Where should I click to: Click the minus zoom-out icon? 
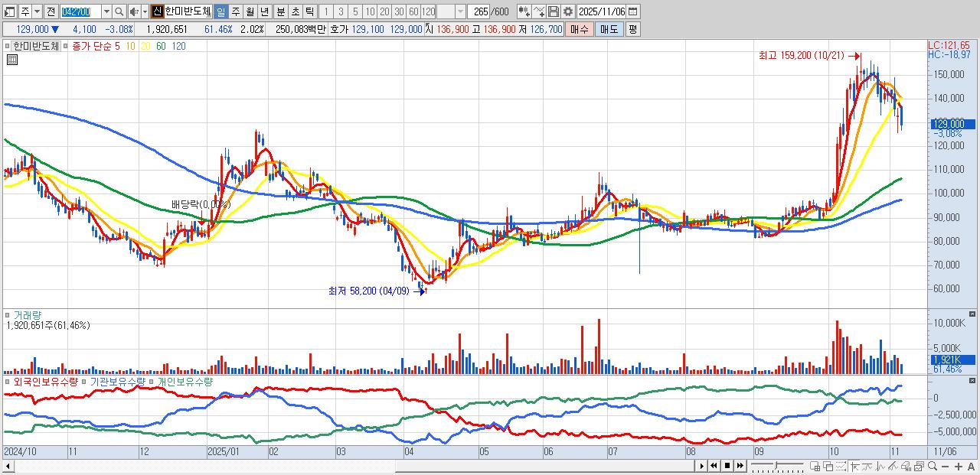coord(945,466)
